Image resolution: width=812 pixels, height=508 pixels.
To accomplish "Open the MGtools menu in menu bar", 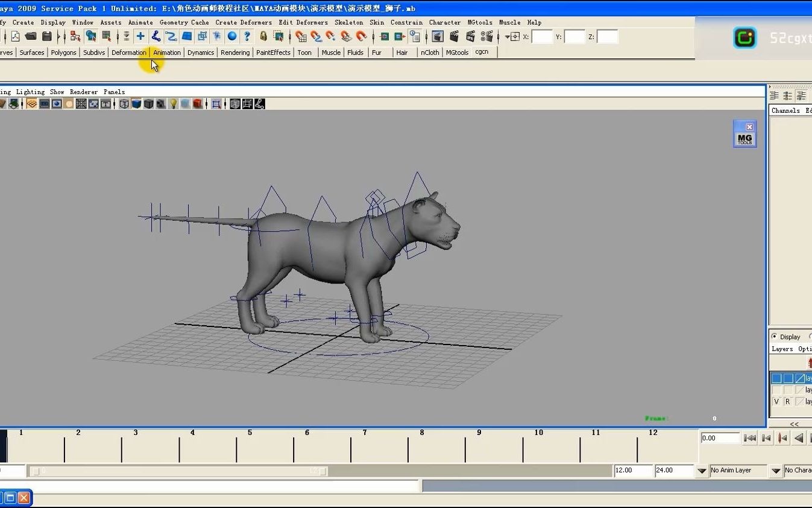I will pos(480,22).
